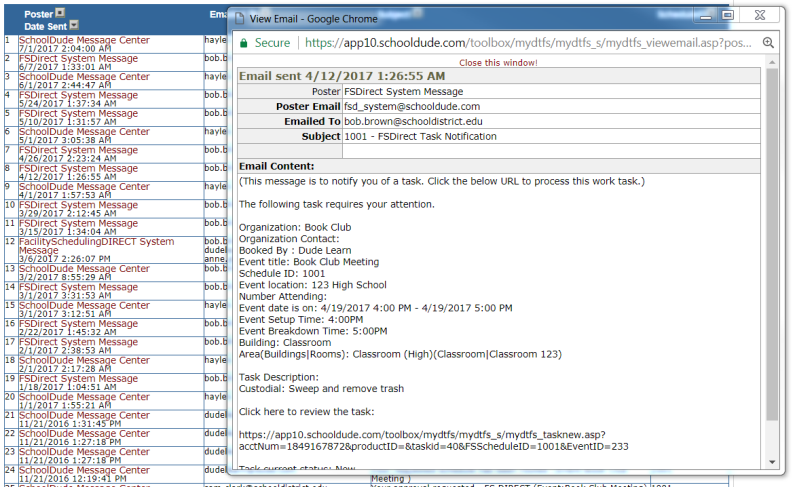This screenshot has height=487, width=795.
Task: Click the task review URL in email content
Action: click(433, 441)
